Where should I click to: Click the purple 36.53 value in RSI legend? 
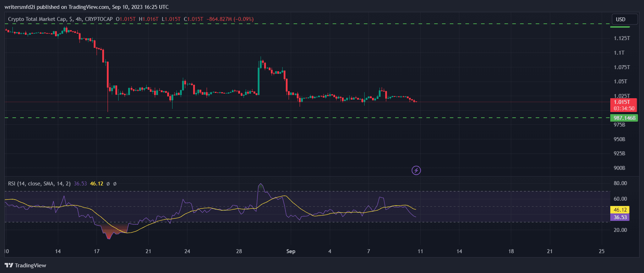[x=80, y=184]
